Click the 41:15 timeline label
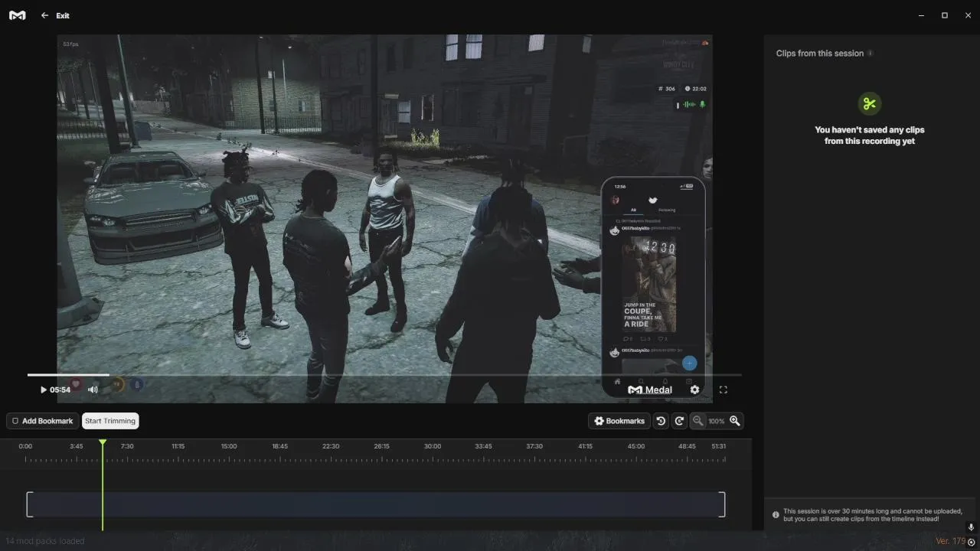The image size is (980, 551). pos(586,446)
